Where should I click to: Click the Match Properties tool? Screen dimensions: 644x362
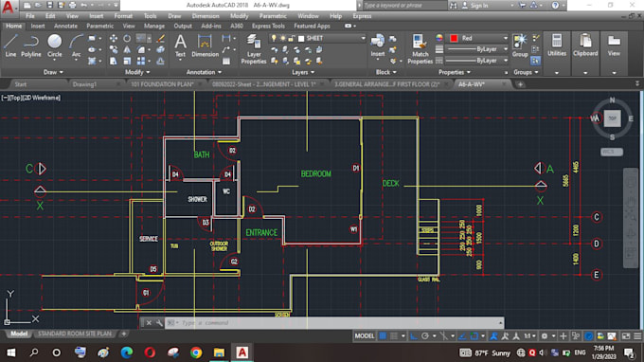(x=420, y=49)
